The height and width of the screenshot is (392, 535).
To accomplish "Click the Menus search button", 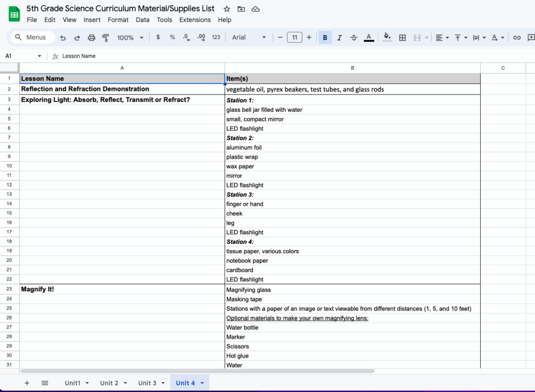I will [x=31, y=38].
